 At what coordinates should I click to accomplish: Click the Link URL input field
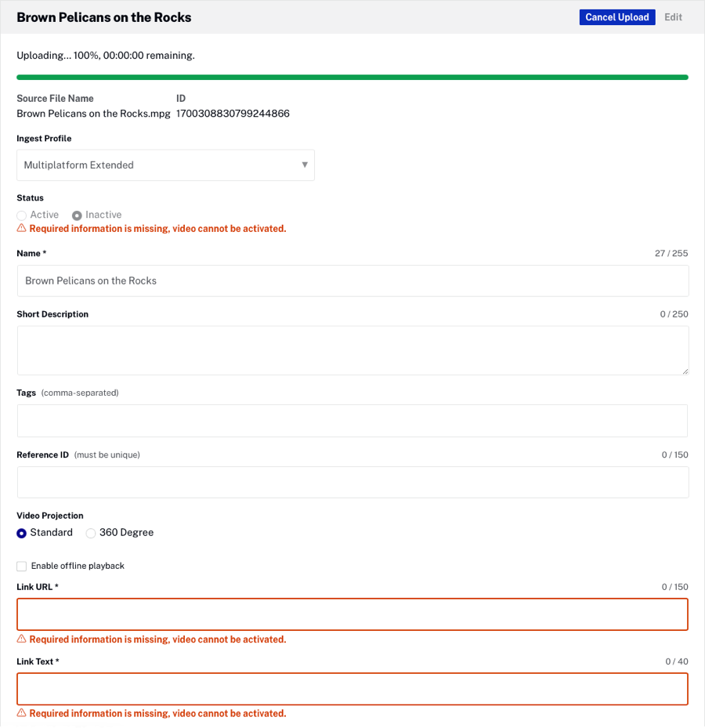[352, 614]
